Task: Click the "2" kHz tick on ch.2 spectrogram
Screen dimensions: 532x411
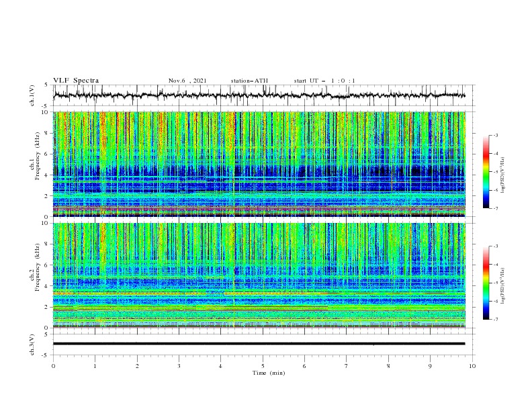Action: click(47, 307)
